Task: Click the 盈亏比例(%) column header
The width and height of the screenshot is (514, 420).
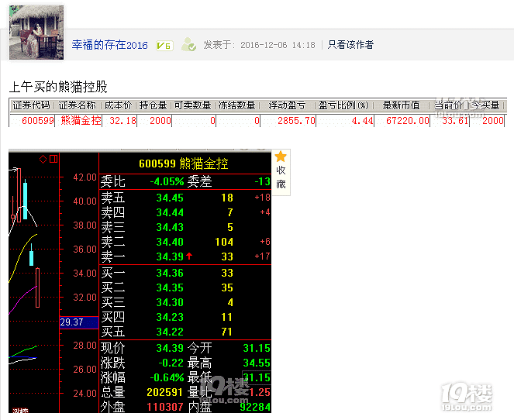Action: pos(343,105)
